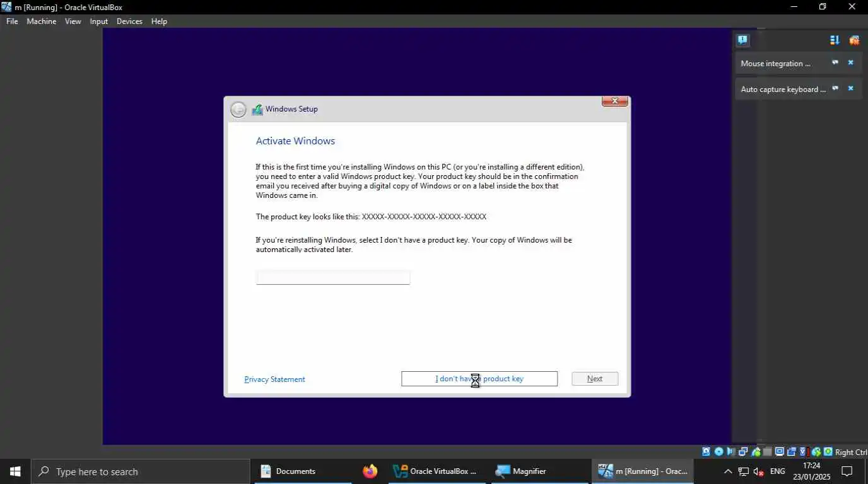This screenshot has width=868, height=484.
Task: Open Firefox from the taskbar
Action: click(370, 471)
